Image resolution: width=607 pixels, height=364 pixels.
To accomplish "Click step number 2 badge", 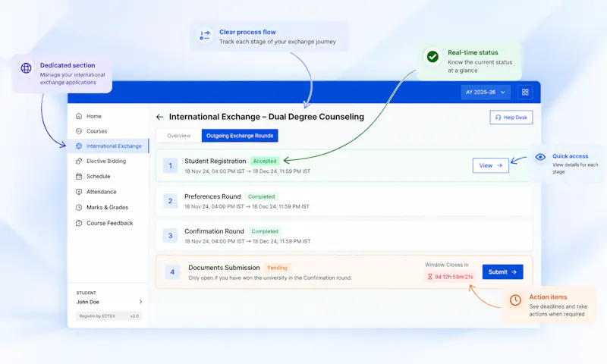I will (170, 201).
